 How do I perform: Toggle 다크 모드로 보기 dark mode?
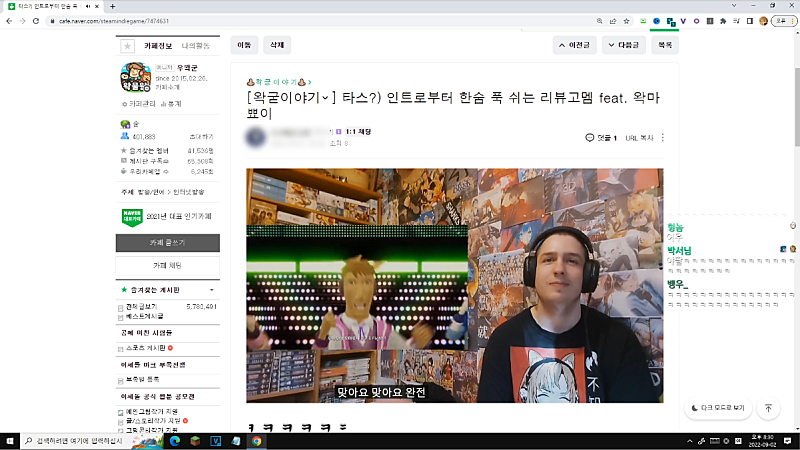coord(718,408)
